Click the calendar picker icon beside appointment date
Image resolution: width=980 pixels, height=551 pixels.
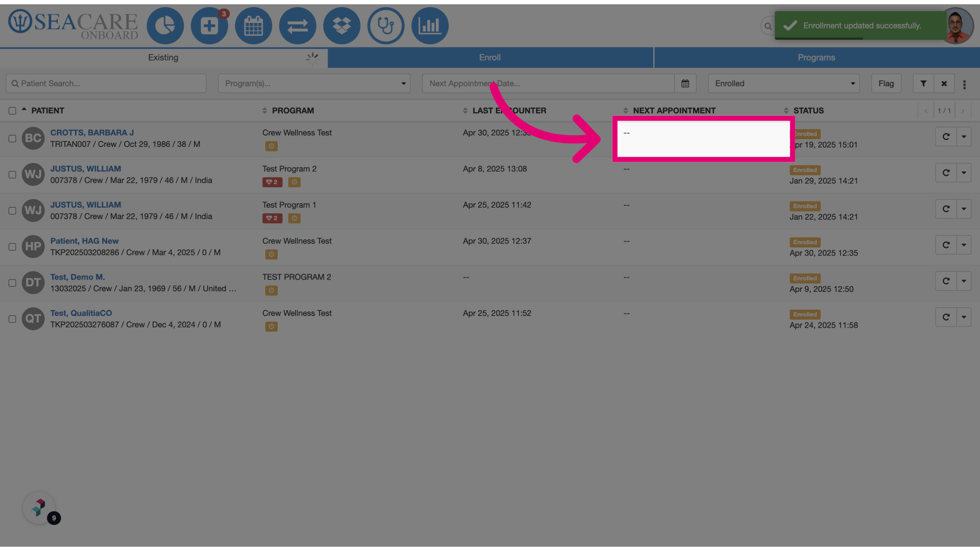pos(685,83)
